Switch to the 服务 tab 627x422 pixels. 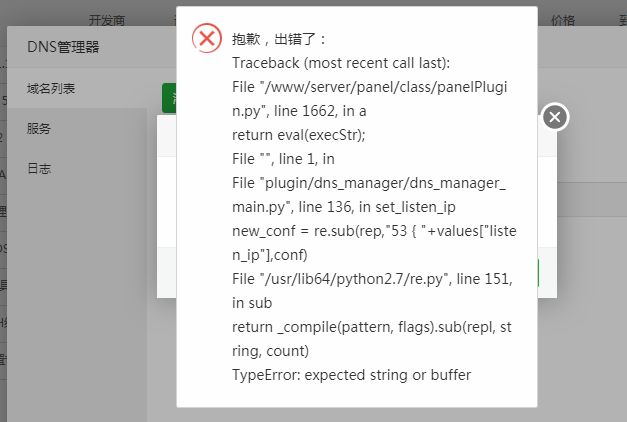tap(39, 128)
